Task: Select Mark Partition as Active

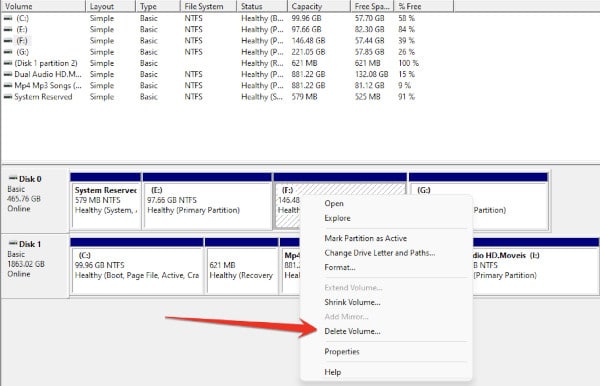Action: click(x=365, y=238)
